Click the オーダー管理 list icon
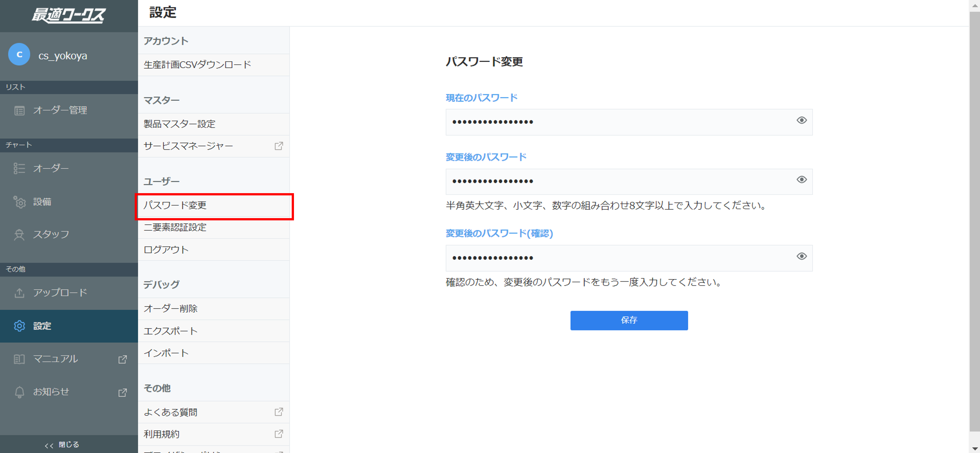980x453 pixels. 19,110
